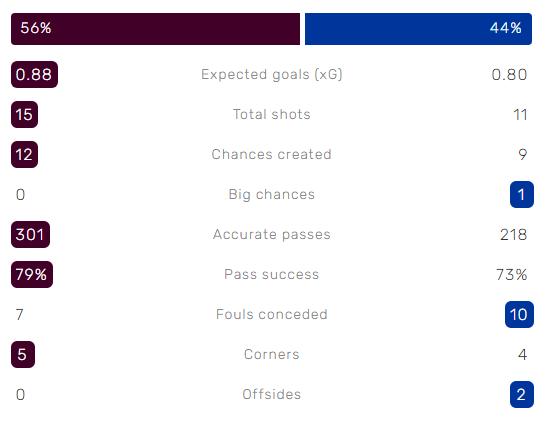The width and height of the screenshot is (549, 421).
Task: Select the 79% pass success badge
Action: tap(32, 274)
